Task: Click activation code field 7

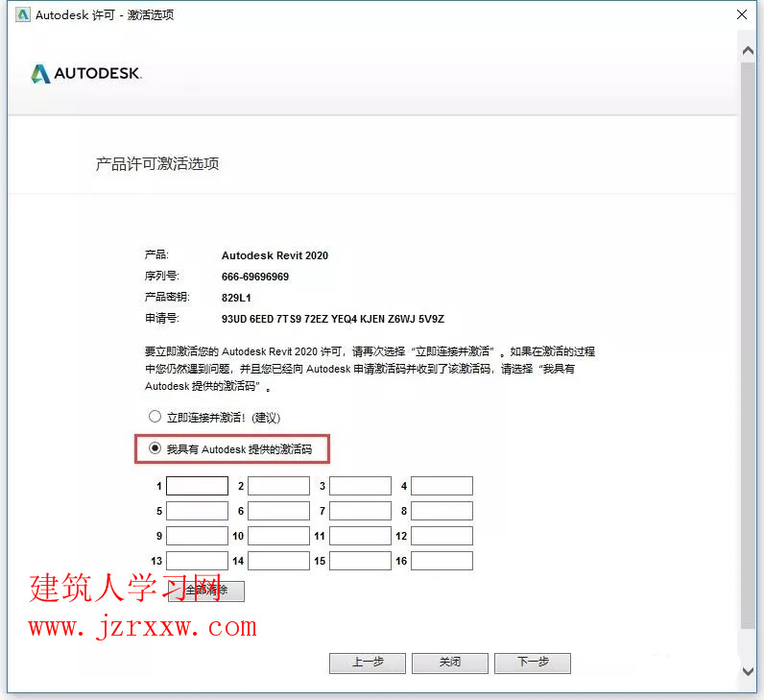Action: click(x=360, y=511)
